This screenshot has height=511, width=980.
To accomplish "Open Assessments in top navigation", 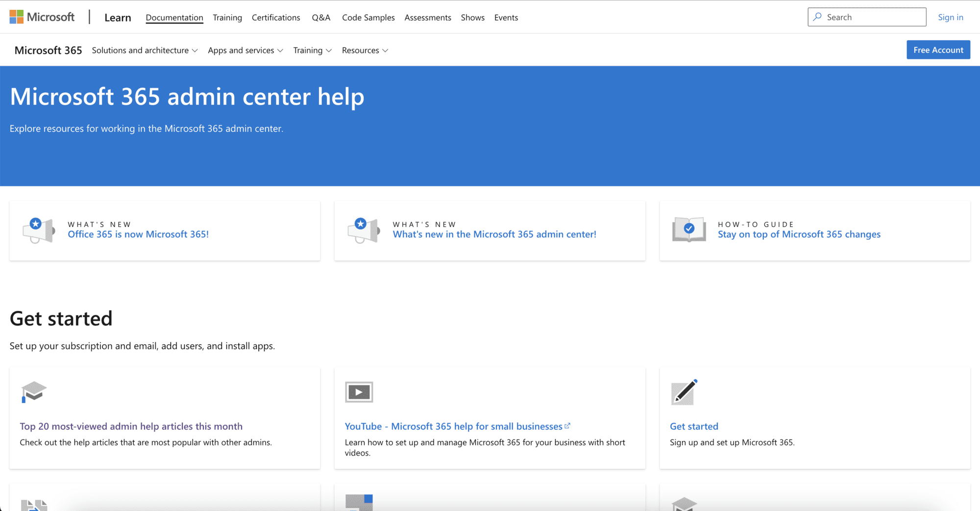I will 428,17.
